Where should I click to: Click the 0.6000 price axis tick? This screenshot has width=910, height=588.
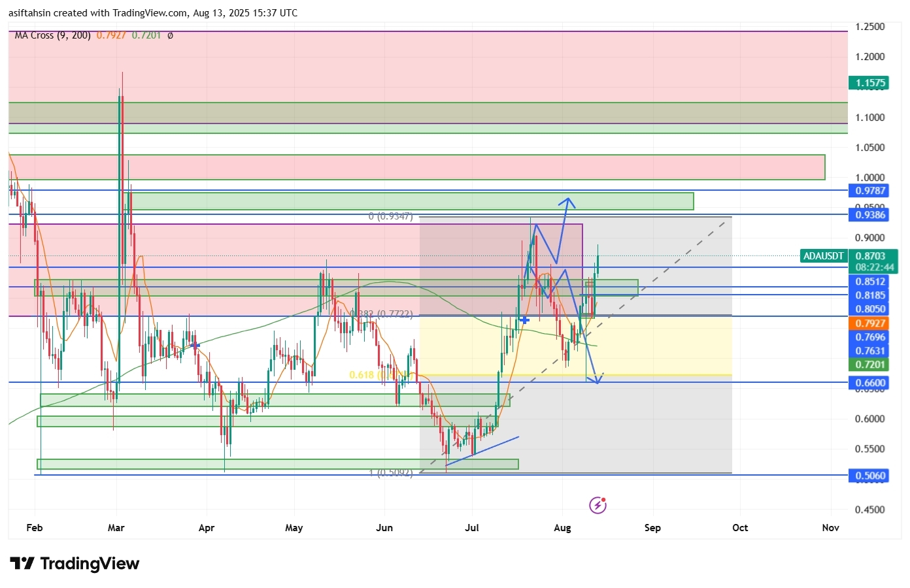tap(870, 419)
